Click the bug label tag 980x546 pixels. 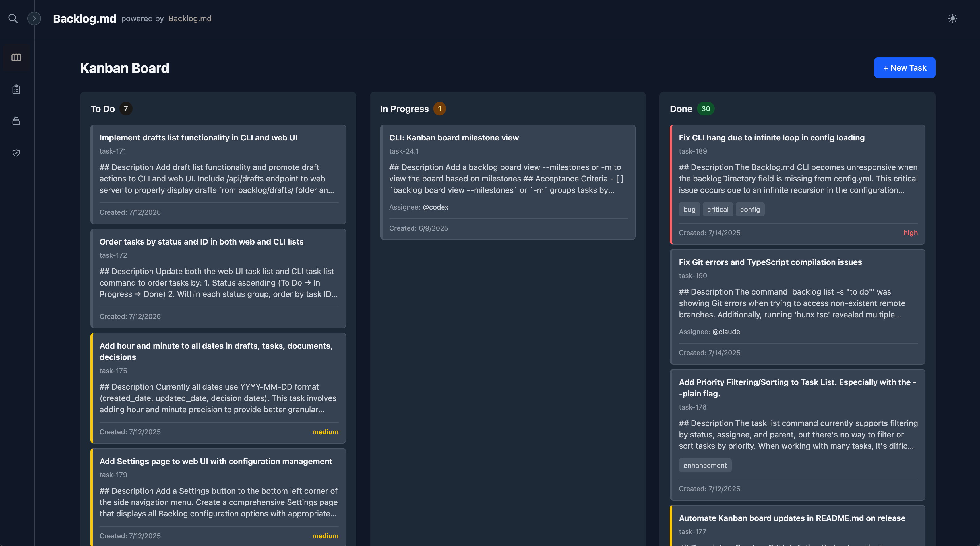[689, 209]
